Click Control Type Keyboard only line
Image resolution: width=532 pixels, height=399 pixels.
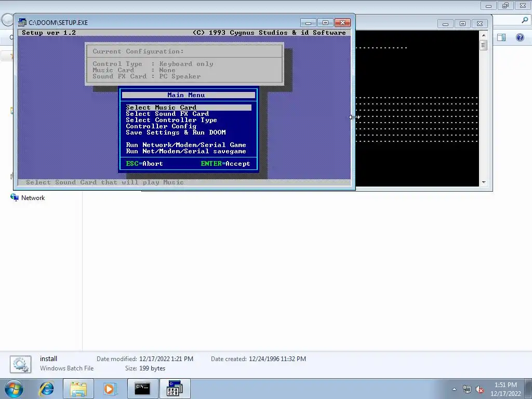click(153, 64)
